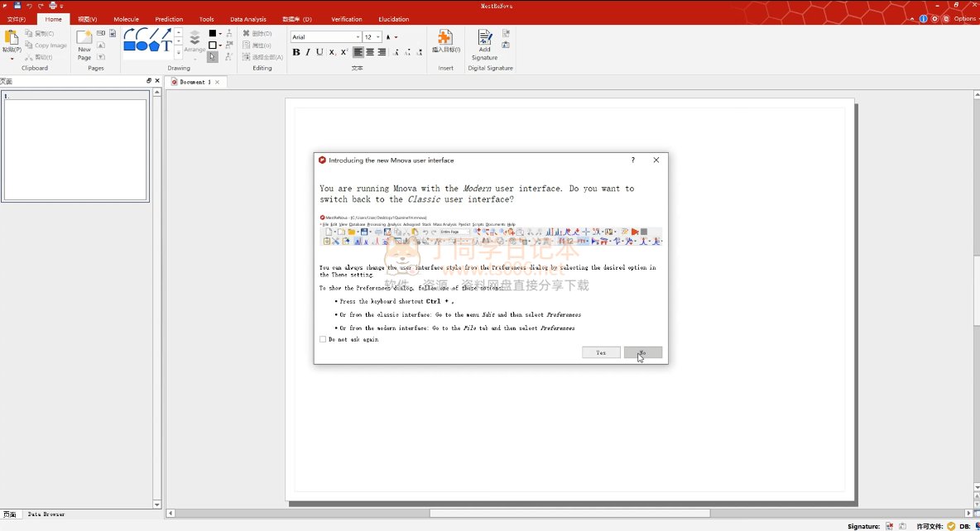The image size is (980, 531).
Task: Open the Arial font family dropdown
Action: tap(358, 37)
